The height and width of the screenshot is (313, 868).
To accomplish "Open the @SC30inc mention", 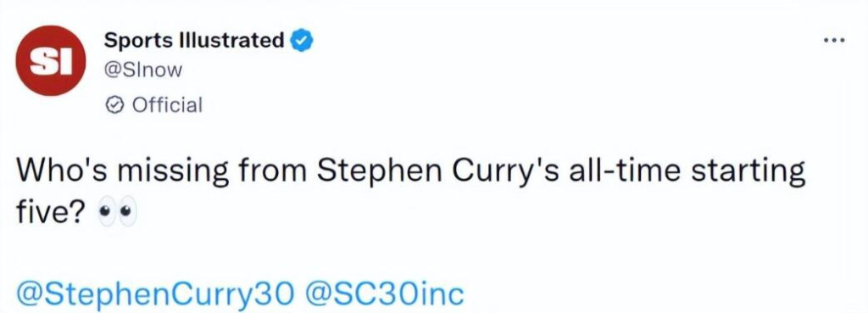I will [384, 294].
